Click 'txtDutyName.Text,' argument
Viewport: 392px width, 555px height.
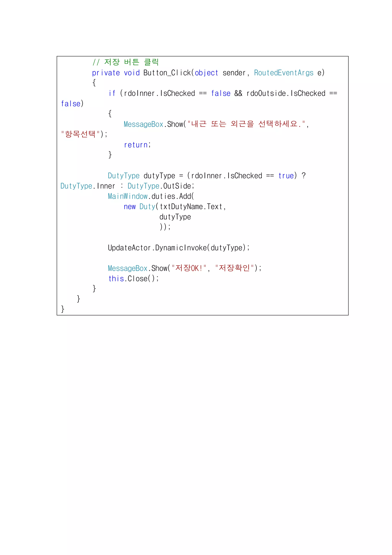click(x=193, y=207)
